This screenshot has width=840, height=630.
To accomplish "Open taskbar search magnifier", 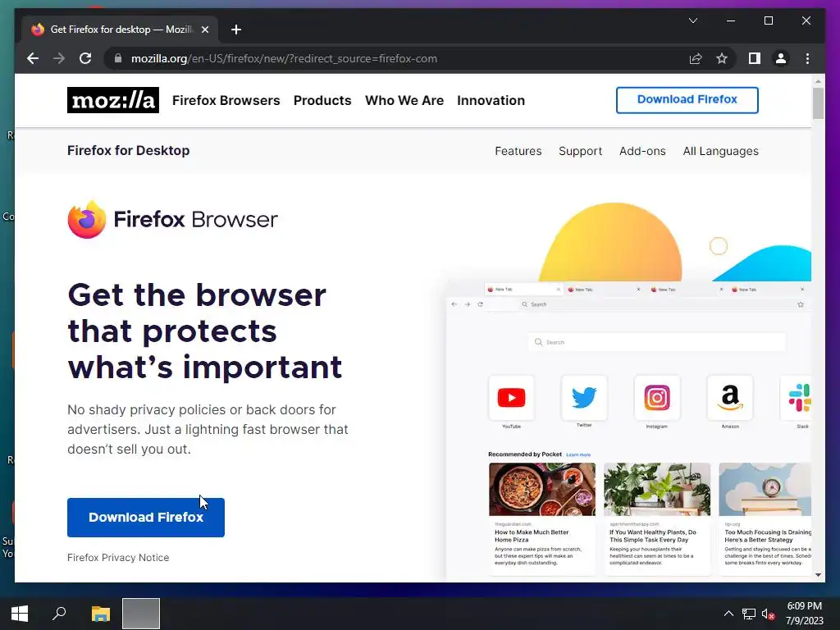I will pyautogui.click(x=59, y=614).
